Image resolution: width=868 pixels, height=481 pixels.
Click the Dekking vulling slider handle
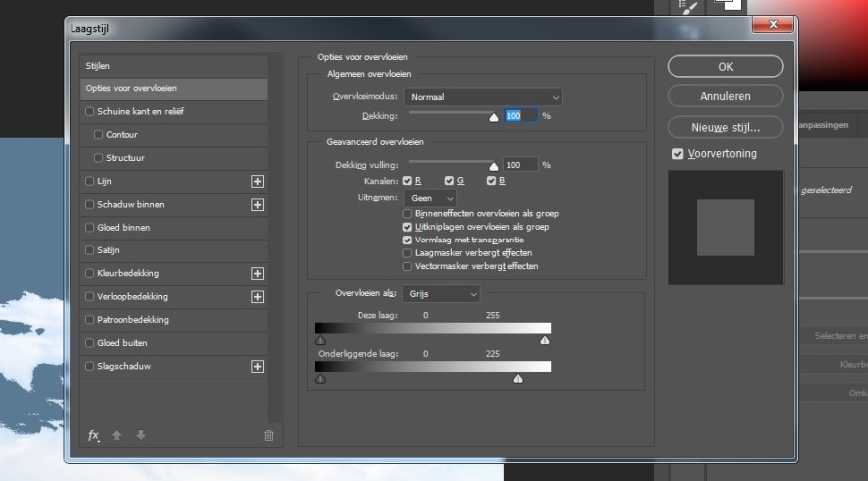pyautogui.click(x=494, y=166)
